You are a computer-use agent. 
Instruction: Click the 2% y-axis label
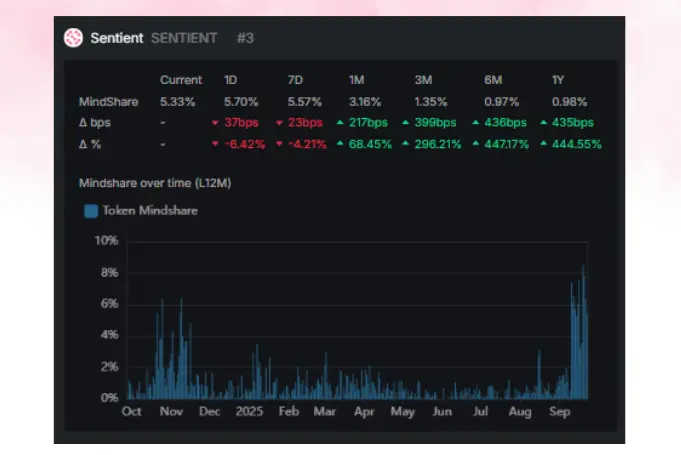point(109,367)
